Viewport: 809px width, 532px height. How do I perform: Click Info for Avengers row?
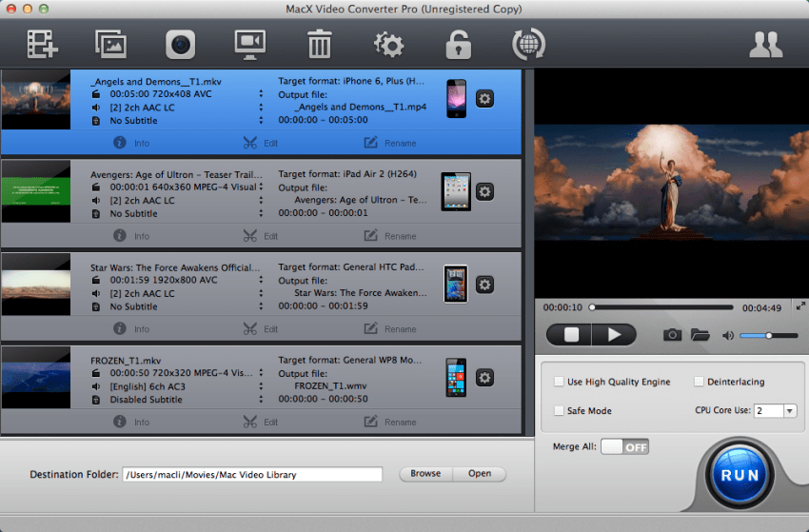(x=131, y=236)
